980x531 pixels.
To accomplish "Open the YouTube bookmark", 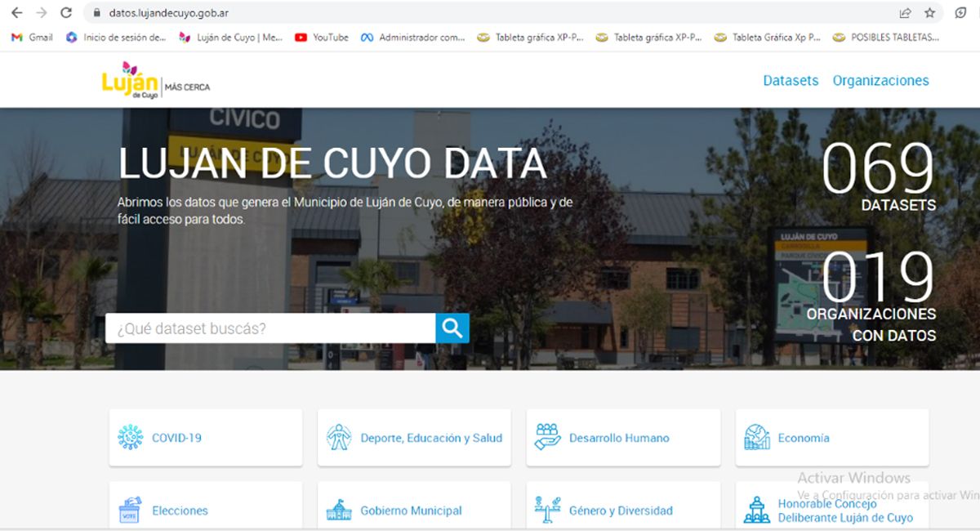I will click(x=322, y=38).
